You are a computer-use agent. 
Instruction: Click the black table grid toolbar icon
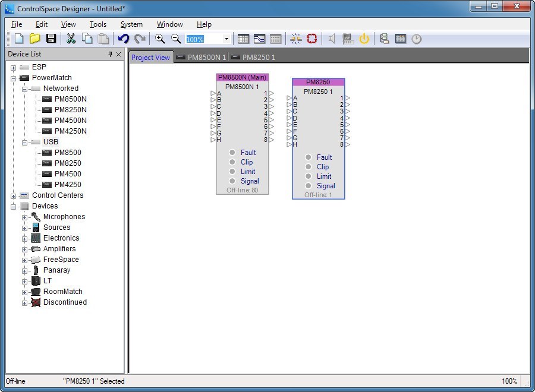pyautogui.click(x=401, y=39)
